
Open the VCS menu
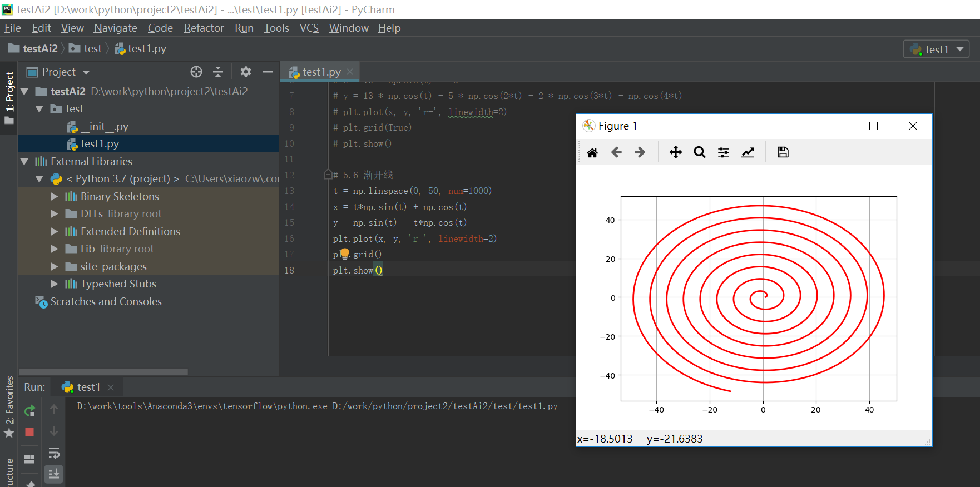(309, 28)
